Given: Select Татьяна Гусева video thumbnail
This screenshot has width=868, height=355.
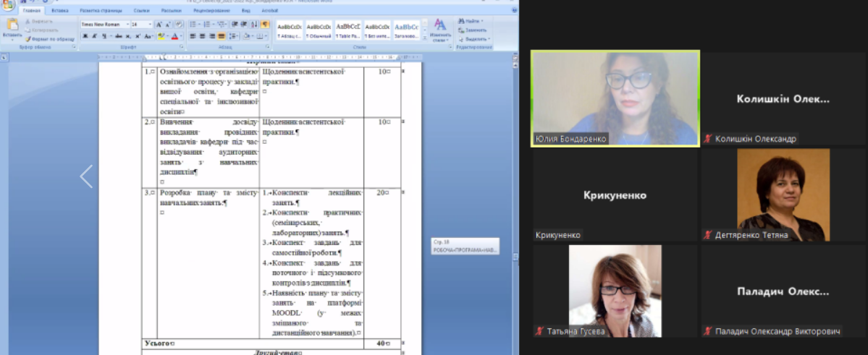Looking at the screenshot, I should coord(615,291).
